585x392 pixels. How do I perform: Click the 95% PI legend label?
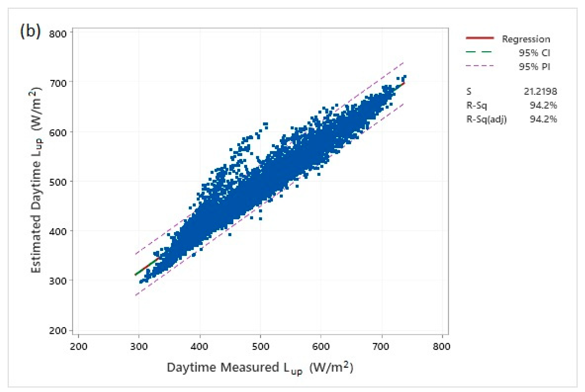pos(534,67)
